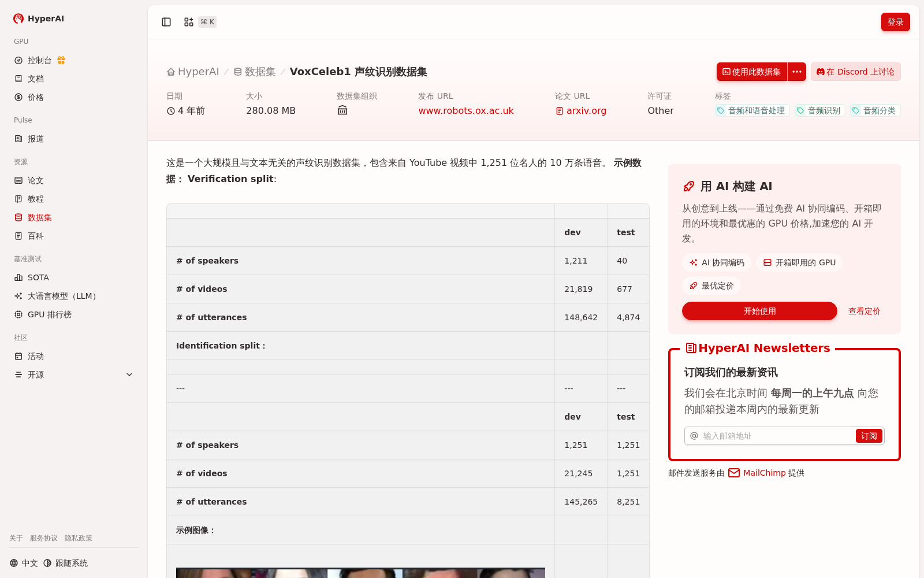Click the 开始使用 button
This screenshot has width=924, height=578.
click(759, 311)
